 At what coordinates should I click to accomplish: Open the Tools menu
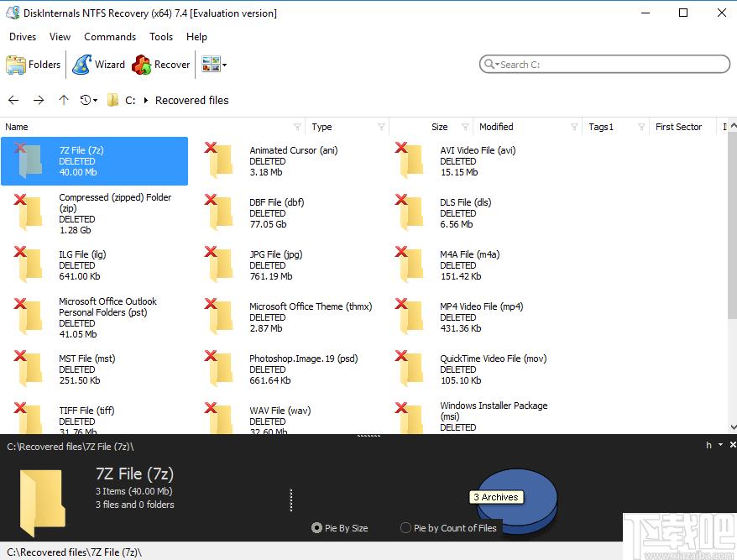(161, 37)
